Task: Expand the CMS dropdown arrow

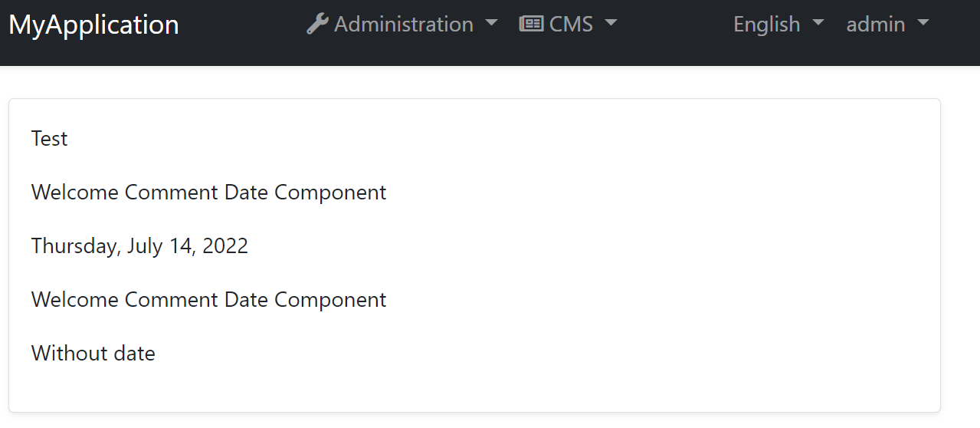Action: [611, 24]
